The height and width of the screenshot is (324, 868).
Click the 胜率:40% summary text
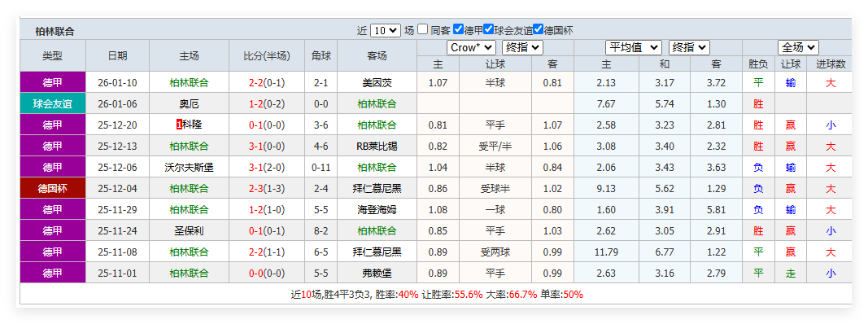pos(397,294)
